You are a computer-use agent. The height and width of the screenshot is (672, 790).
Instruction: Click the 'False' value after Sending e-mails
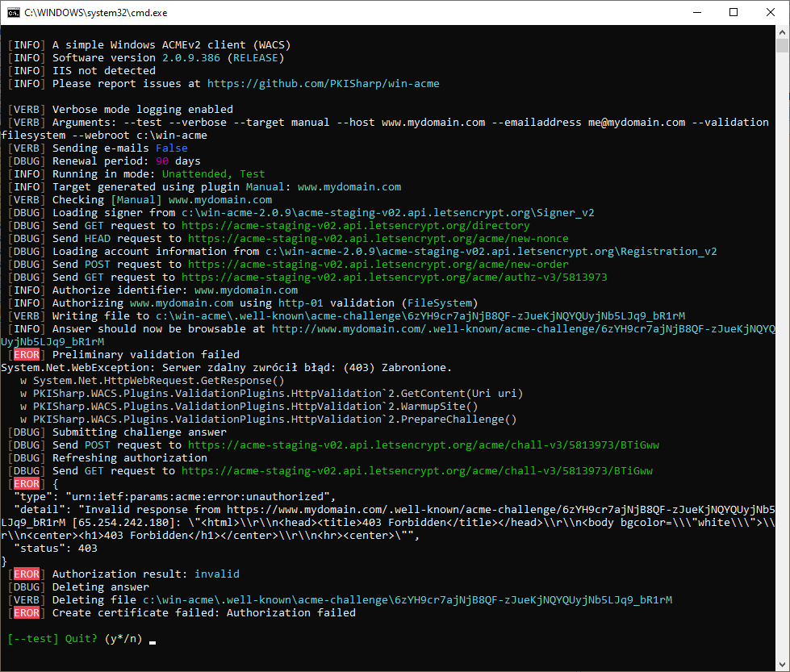point(171,148)
